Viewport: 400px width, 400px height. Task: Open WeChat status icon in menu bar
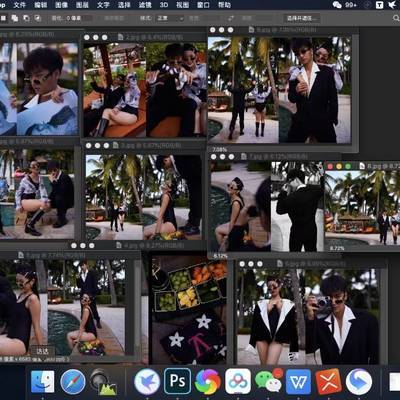337,5
